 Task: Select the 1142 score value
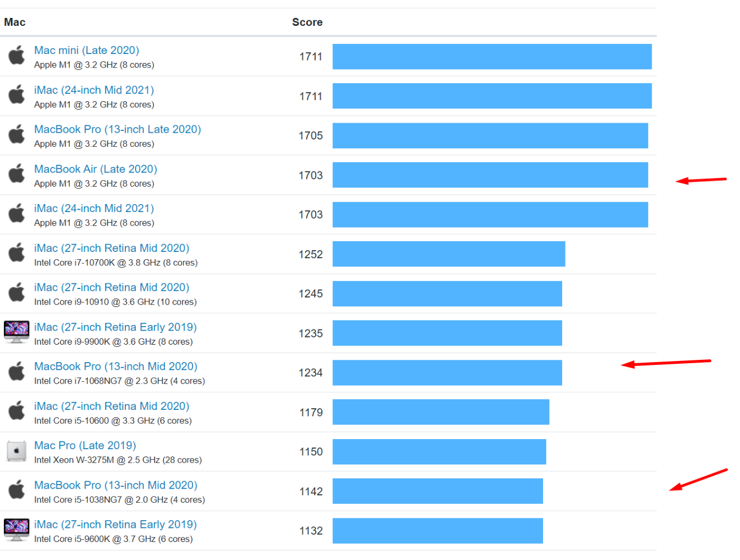[x=311, y=491]
